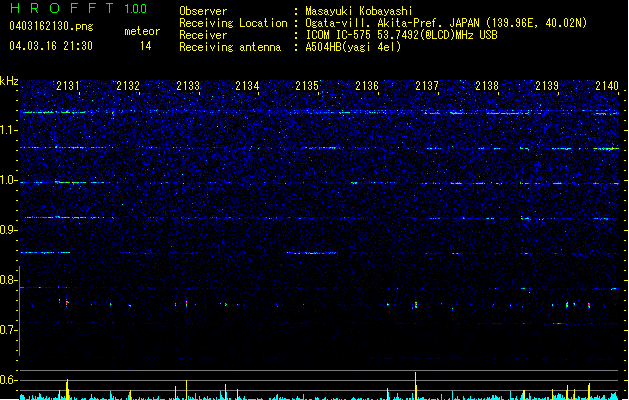Click the 1.1 frequency axis label
Viewport: 629px width, 400px height.
click(x=9, y=130)
